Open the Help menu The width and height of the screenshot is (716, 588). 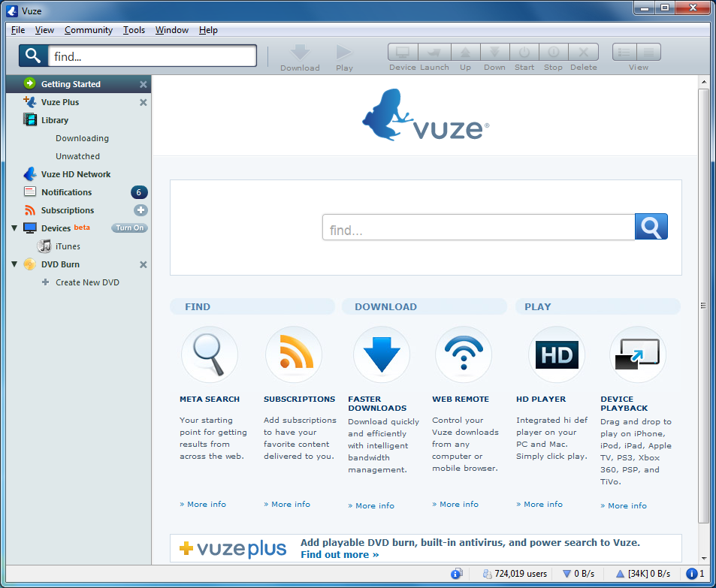[208, 30]
